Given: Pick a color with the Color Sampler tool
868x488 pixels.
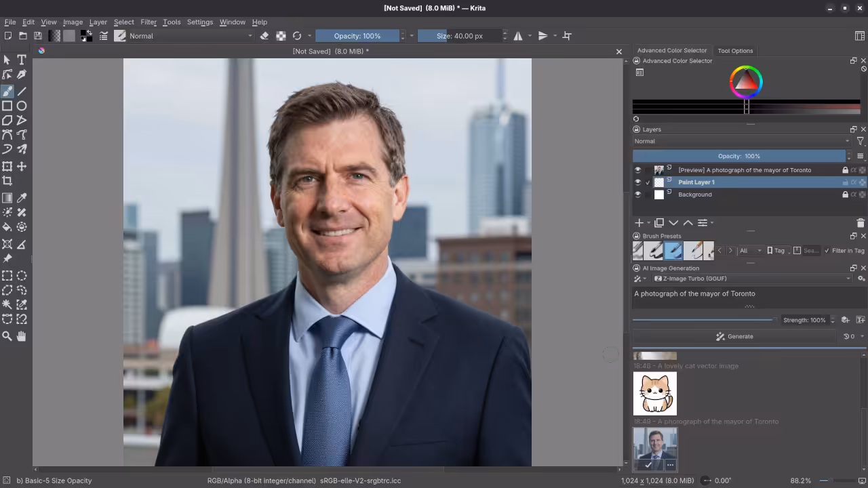Looking at the screenshot, I should (x=21, y=197).
